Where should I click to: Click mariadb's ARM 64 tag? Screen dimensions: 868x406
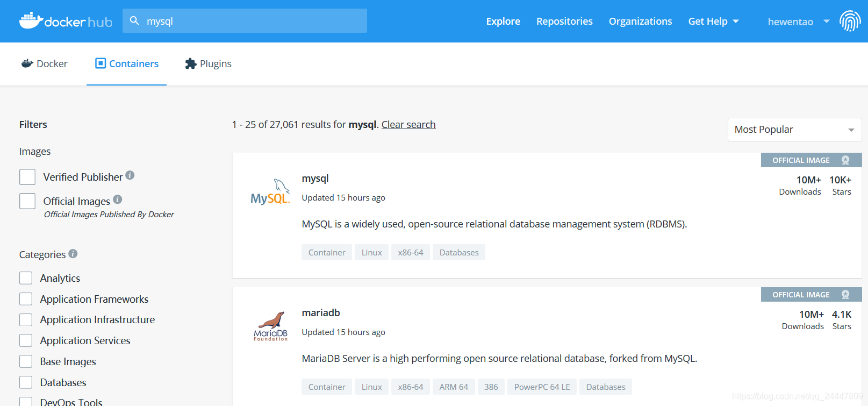point(454,387)
